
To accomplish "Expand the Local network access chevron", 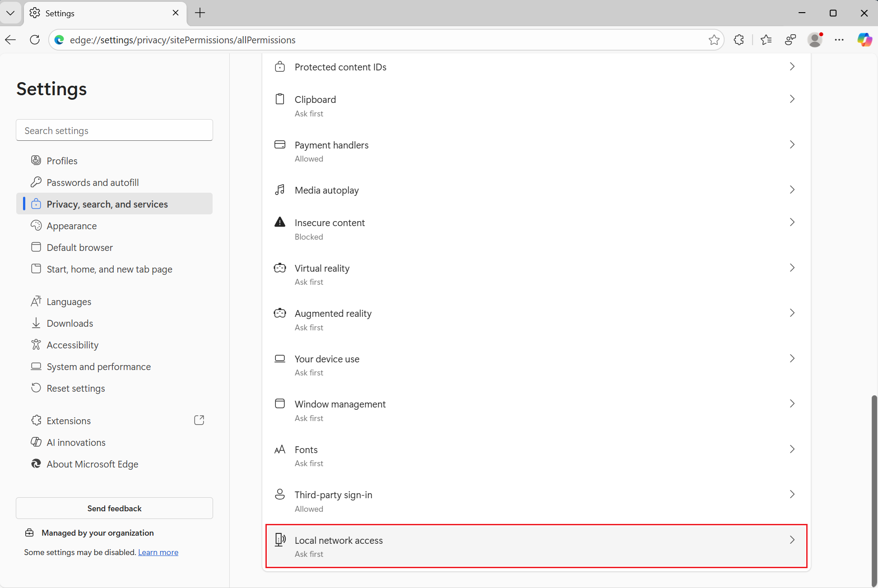I will (x=792, y=540).
